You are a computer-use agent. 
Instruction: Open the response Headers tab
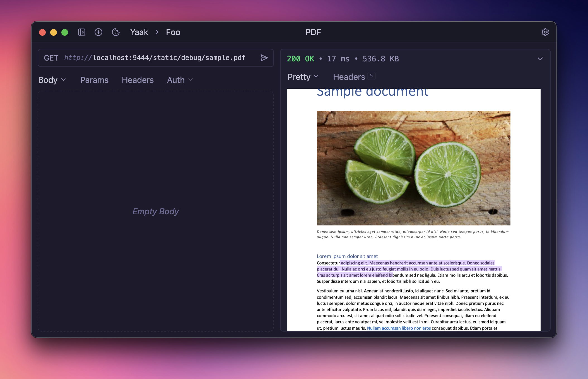point(349,77)
